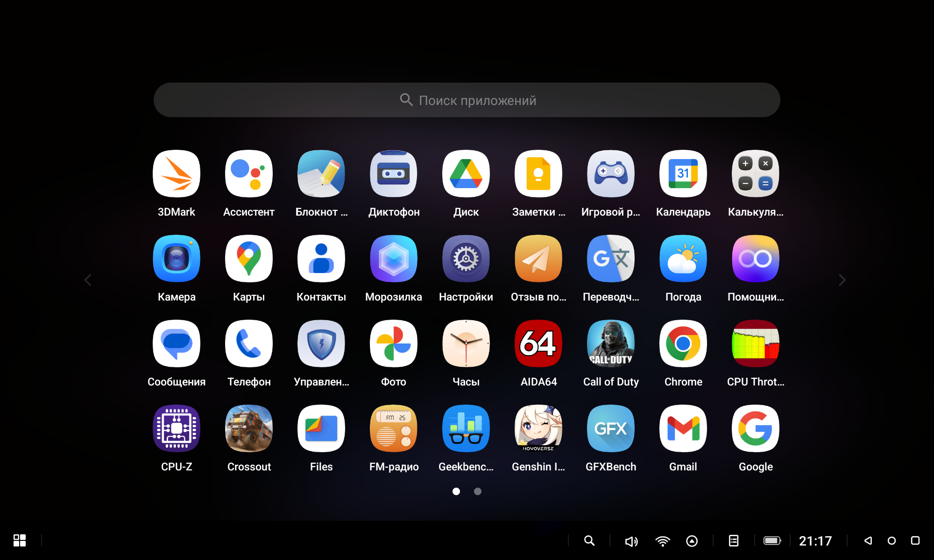Tap the Recents navigation button
This screenshot has height=560, width=934.
(x=915, y=540)
